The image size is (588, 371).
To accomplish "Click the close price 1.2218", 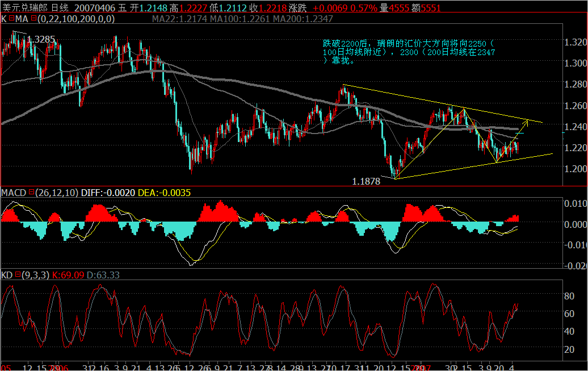I will pyautogui.click(x=272, y=7).
